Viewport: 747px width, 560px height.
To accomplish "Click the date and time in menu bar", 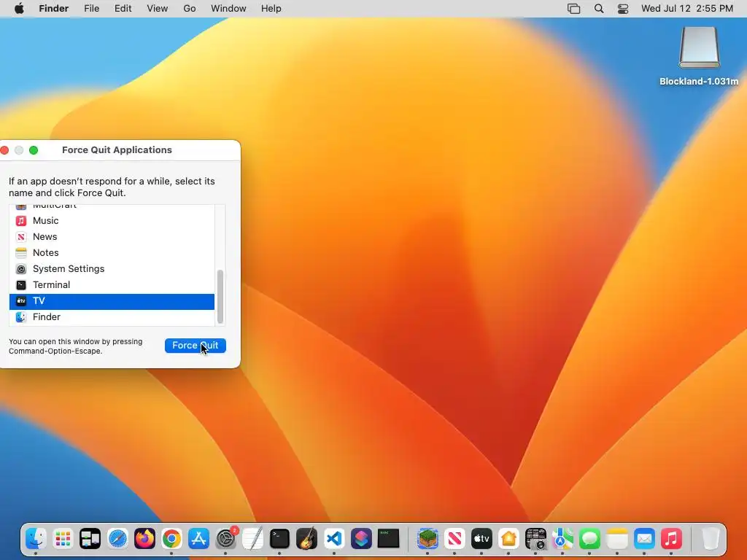I will pyautogui.click(x=687, y=9).
